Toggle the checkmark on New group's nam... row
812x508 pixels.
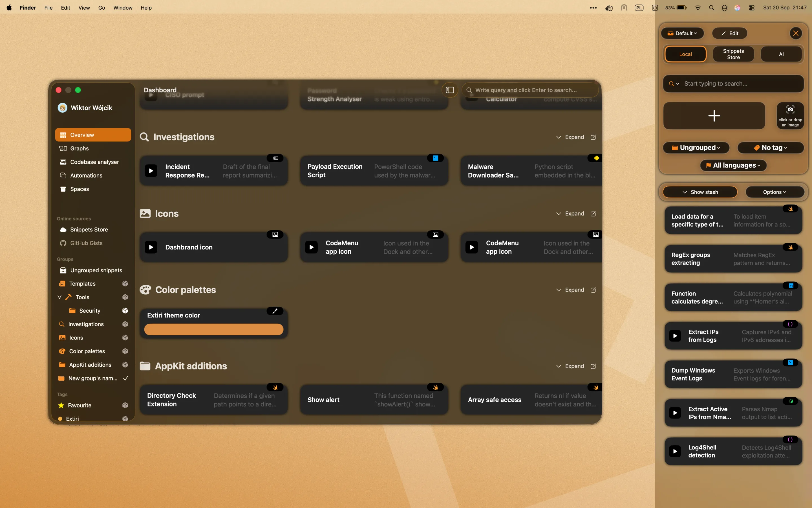(x=125, y=378)
